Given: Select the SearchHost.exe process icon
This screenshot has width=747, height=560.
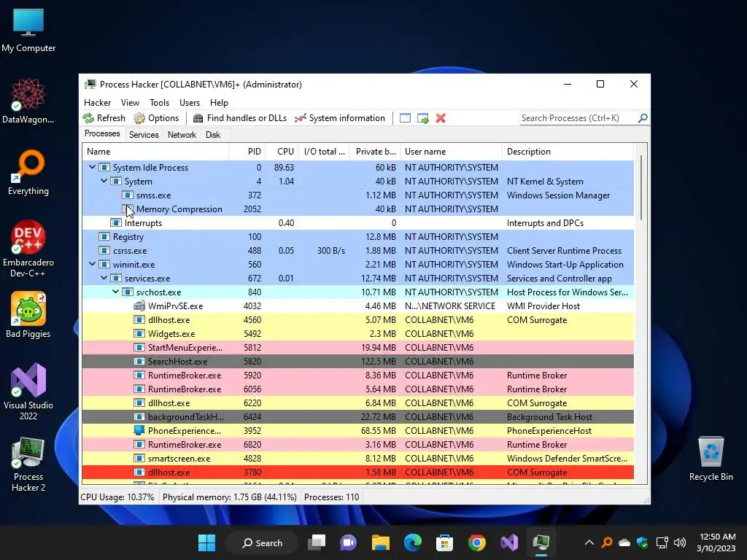Looking at the screenshot, I should pos(139,362).
